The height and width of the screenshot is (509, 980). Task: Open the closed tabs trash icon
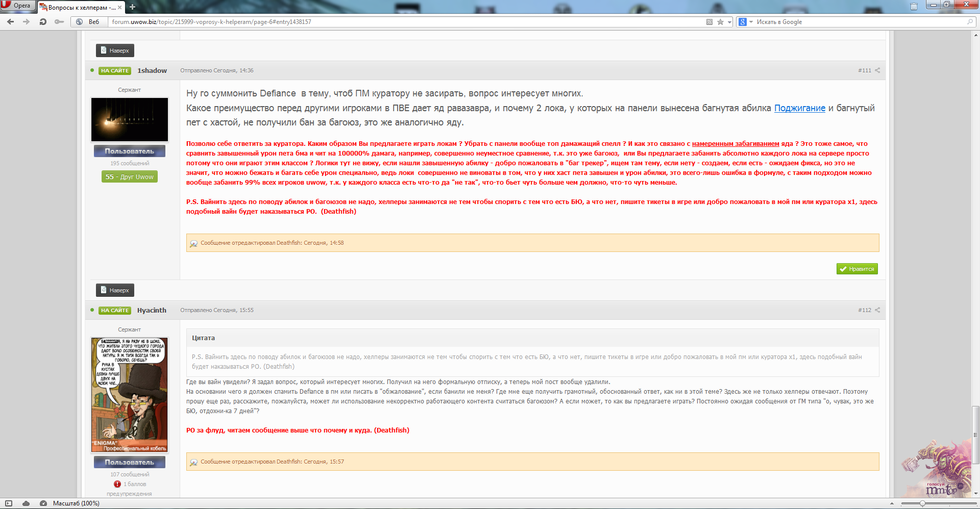914,6
